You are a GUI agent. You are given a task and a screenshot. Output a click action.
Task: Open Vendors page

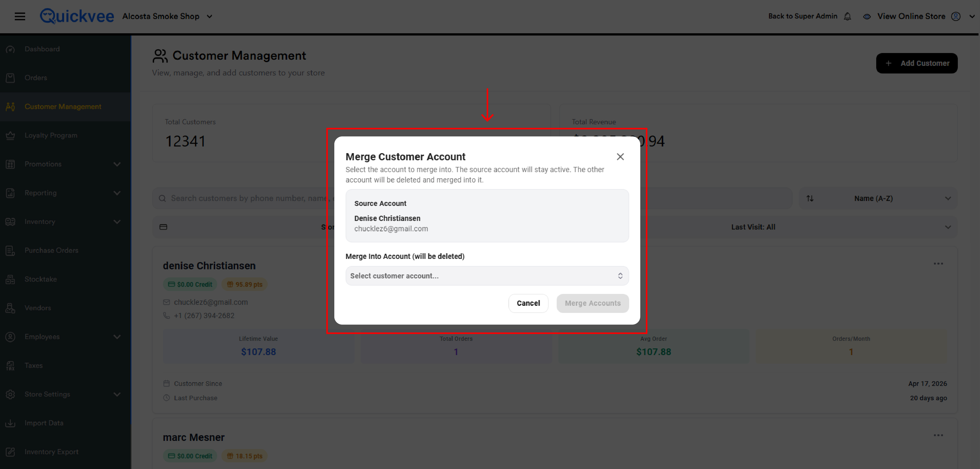click(38, 308)
